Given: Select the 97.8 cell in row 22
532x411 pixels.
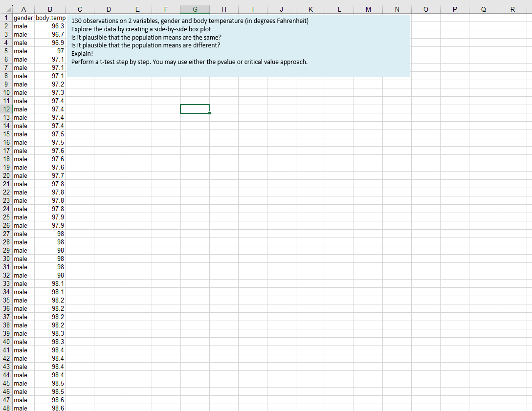Looking at the screenshot, I should [x=50, y=192].
